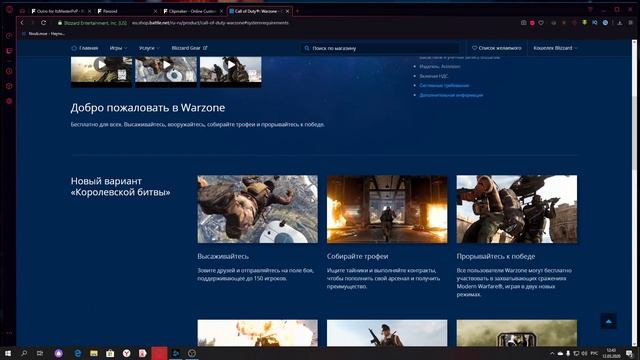
Task: Click the Добро пожаловать в Warzone heading
Action: (x=148, y=108)
